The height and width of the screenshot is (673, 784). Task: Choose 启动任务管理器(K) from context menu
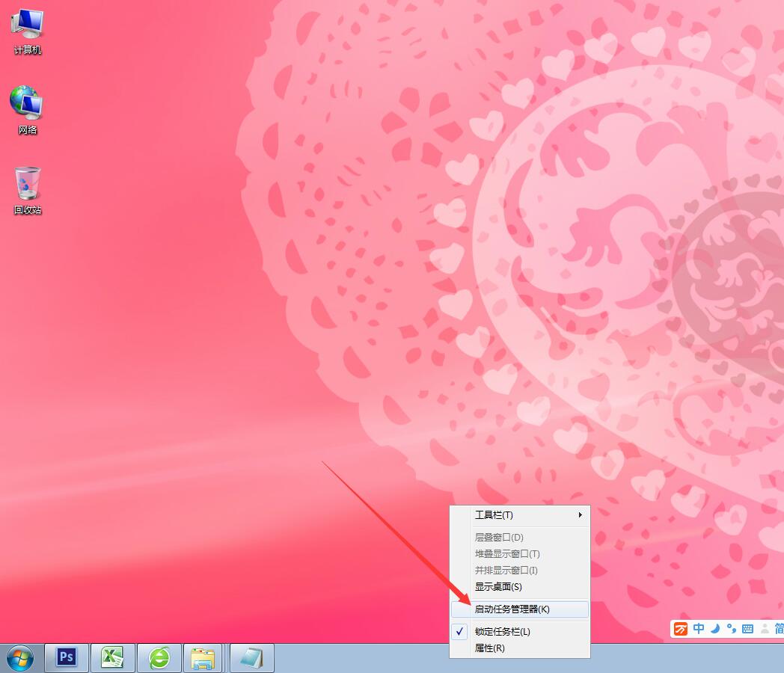coord(512,609)
